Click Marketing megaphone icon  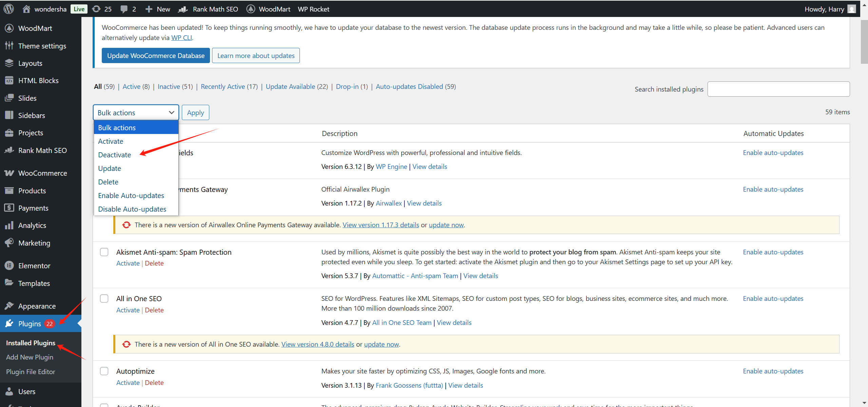click(x=9, y=243)
